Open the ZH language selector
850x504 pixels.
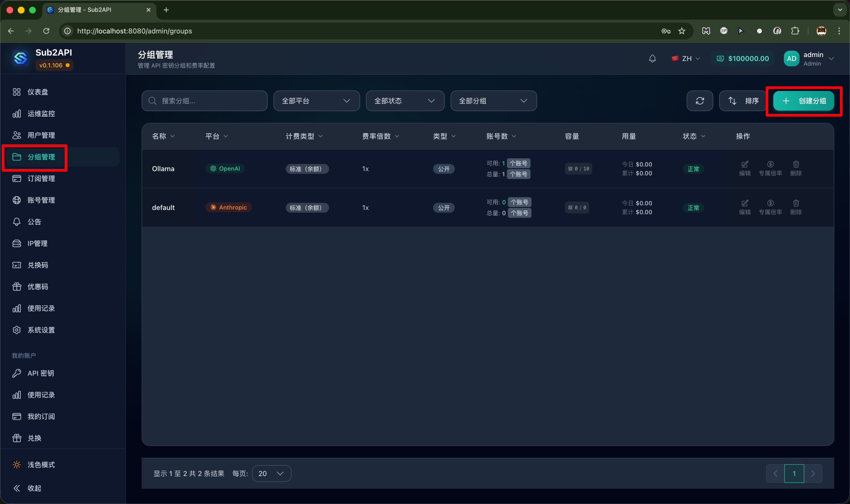(686, 58)
